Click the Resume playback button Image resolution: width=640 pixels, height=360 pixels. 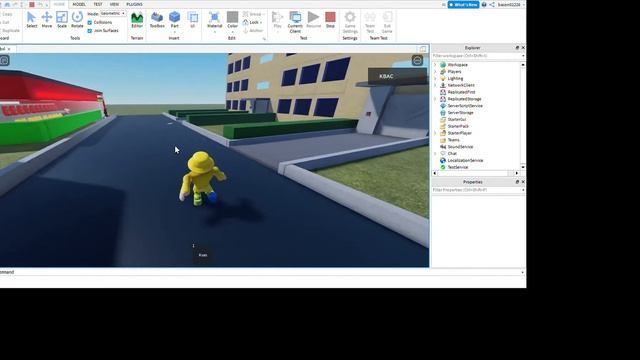coord(313,20)
